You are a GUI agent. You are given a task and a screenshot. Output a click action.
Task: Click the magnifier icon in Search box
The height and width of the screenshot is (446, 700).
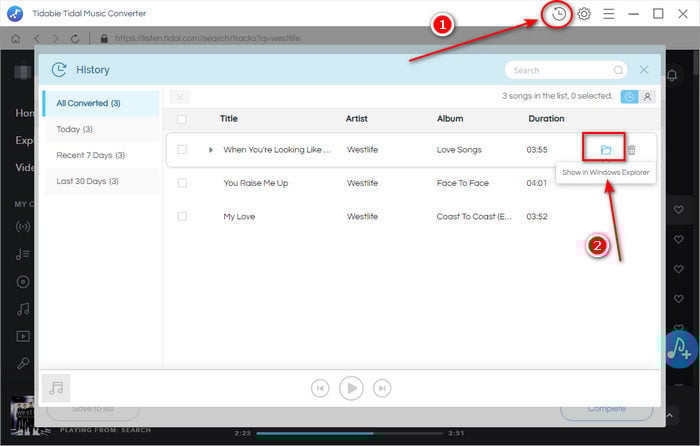click(618, 70)
